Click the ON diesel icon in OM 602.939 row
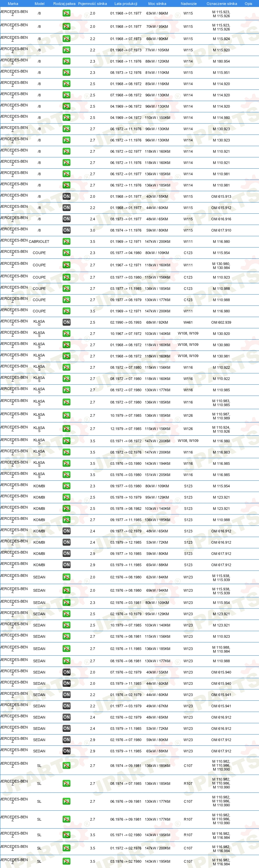 point(66,322)
